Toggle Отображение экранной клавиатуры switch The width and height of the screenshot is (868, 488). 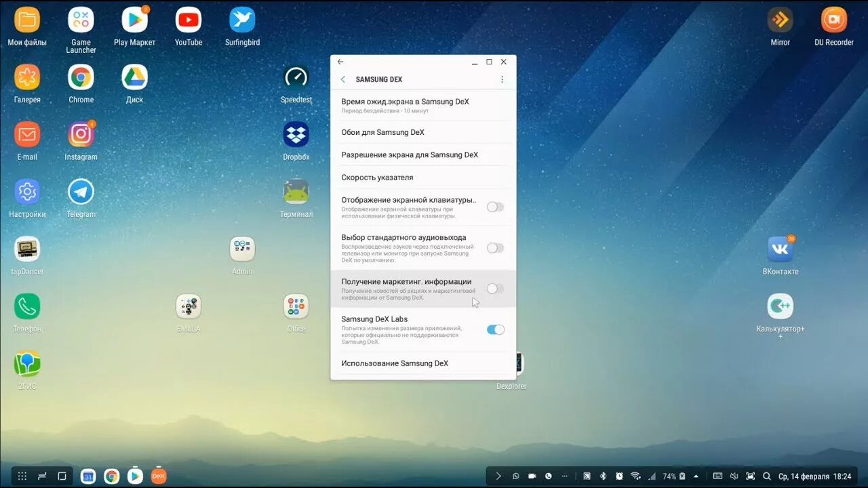495,207
